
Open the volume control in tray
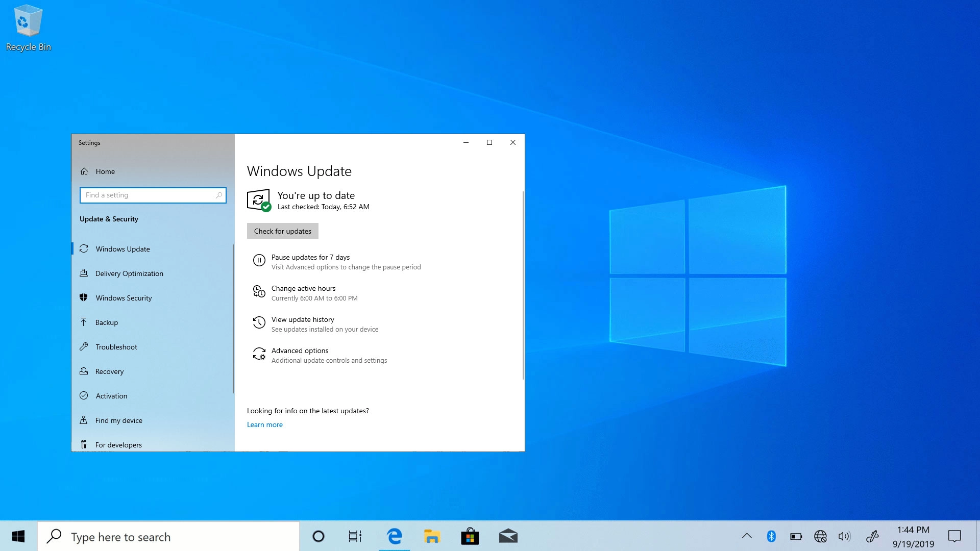point(844,536)
